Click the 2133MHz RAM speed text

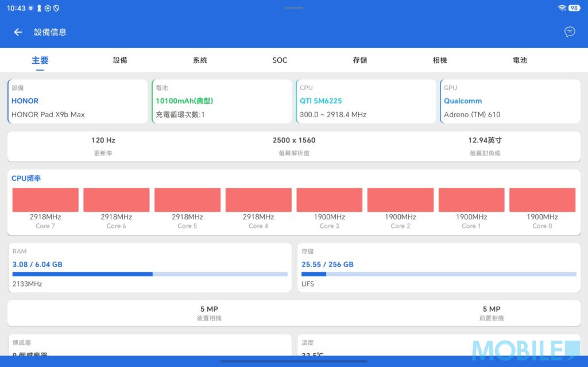[27, 284]
